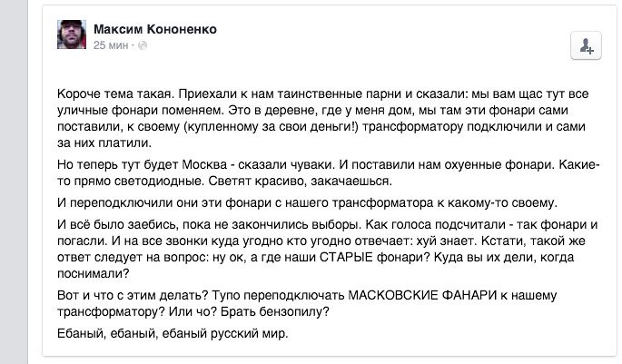Click the paragraph starting "Но теперь тут будет Москва"
This screenshot has width=622, height=364.
329,172
